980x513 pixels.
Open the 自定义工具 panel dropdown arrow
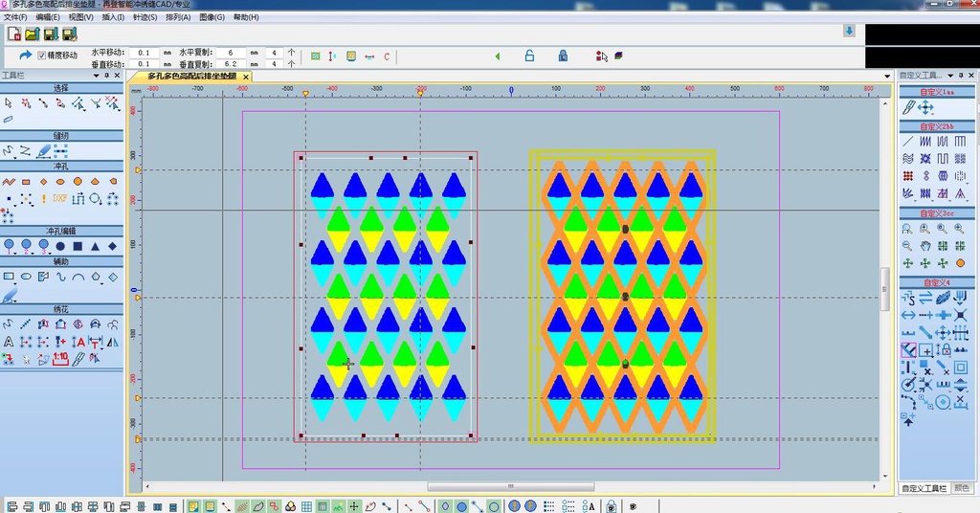(x=950, y=76)
